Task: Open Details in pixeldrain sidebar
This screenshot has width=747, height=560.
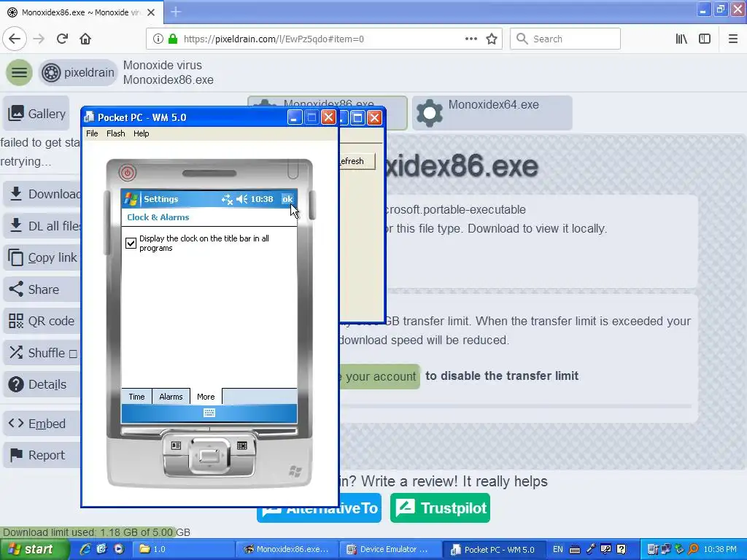Action: [x=42, y=384]
